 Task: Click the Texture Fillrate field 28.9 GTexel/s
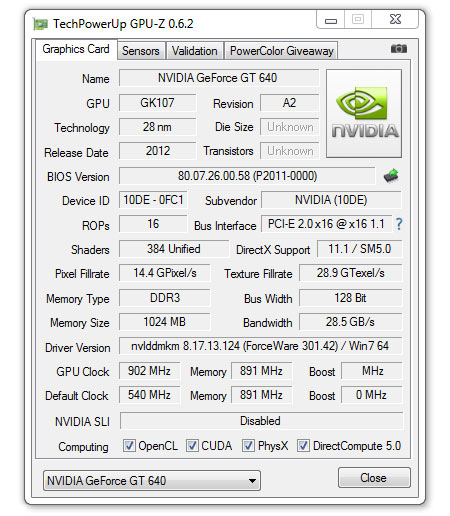point(351,273)
